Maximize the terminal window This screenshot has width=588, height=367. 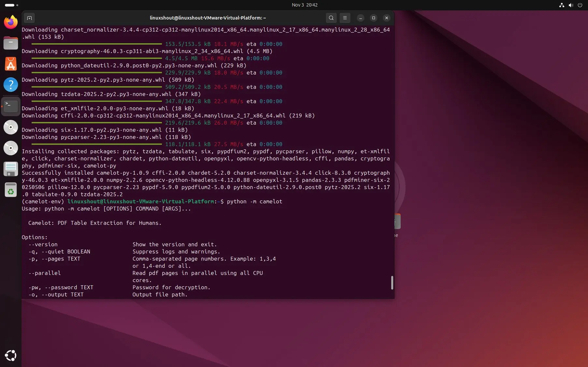click(374, 18)
